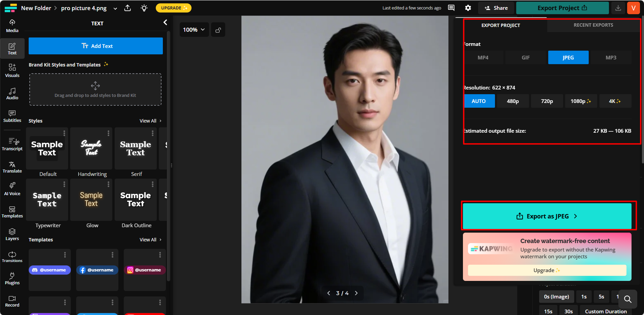The height and width of the screenshot is (315, 644).
Task: Go to the previous image page
Action: pyautogui.click(x=329, y=293)
